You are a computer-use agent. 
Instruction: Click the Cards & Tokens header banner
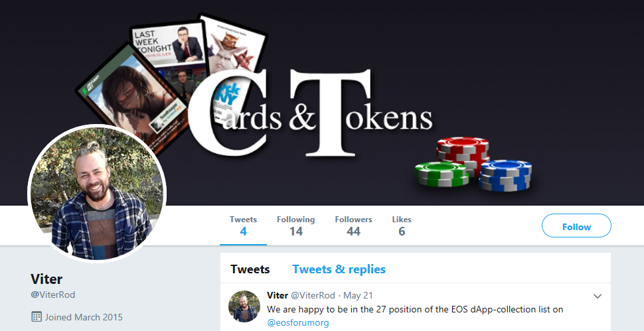point(322,103)
